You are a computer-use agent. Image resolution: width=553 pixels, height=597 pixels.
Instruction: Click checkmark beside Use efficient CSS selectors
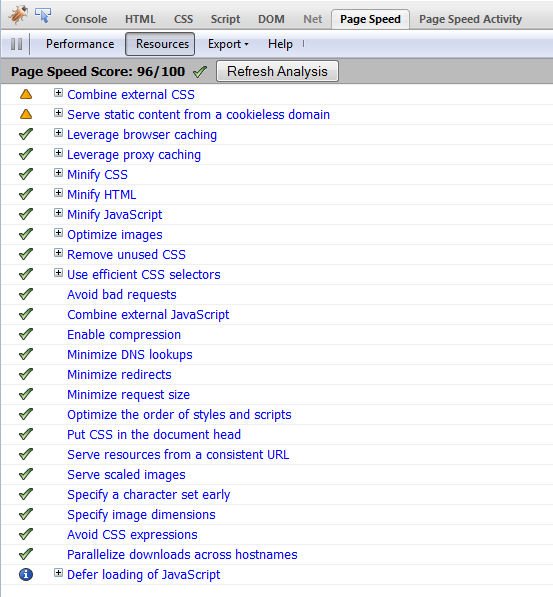tap(26, 274)
